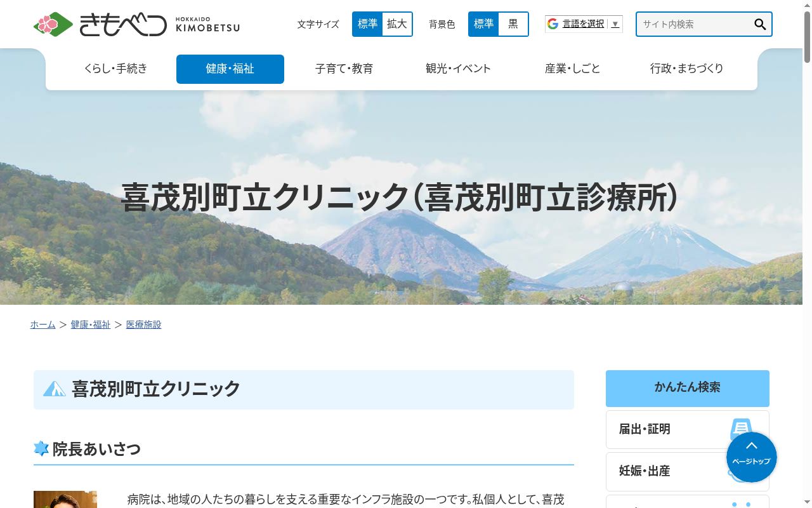
Task: Click the 届出・証明 document icon
Action: tap(741, 429)
